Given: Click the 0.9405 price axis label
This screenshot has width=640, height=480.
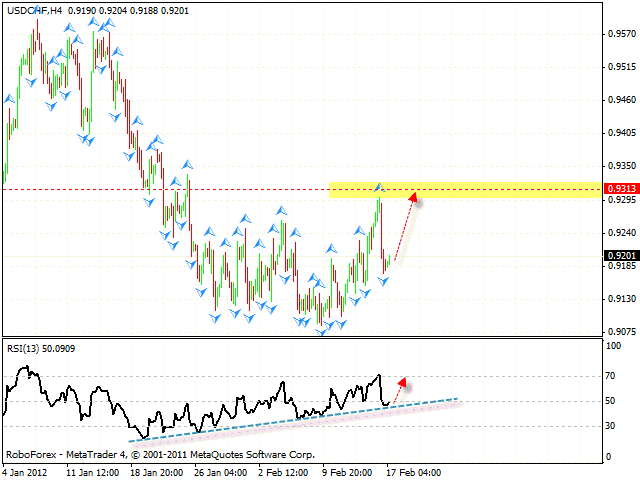Looking at the screenshot, I should pyautogui.click(x=620, y=133).
